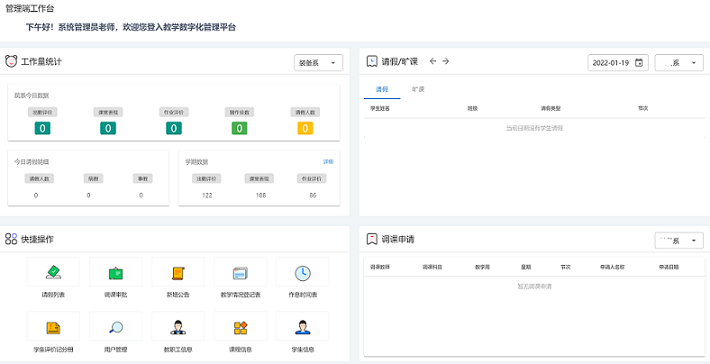Viewport: 710px width, 364px height.
Task: Open the 作息时间表 clock icon
Action: point(302,273)
